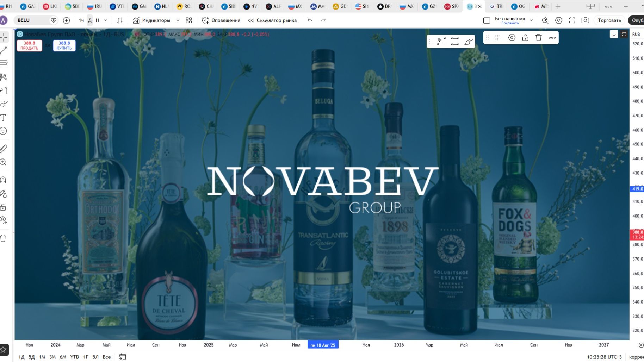
Task: Open the Индикаторы panel
Action: pos(151,20)
